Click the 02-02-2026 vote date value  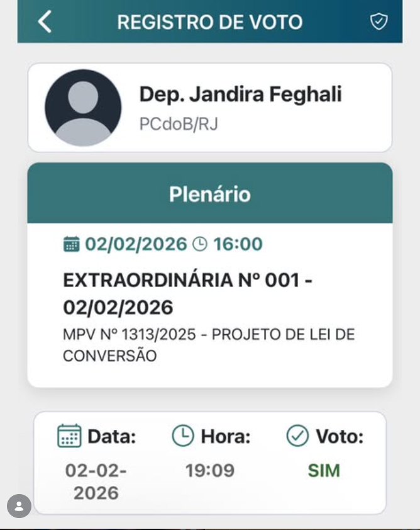coord(96,481)
